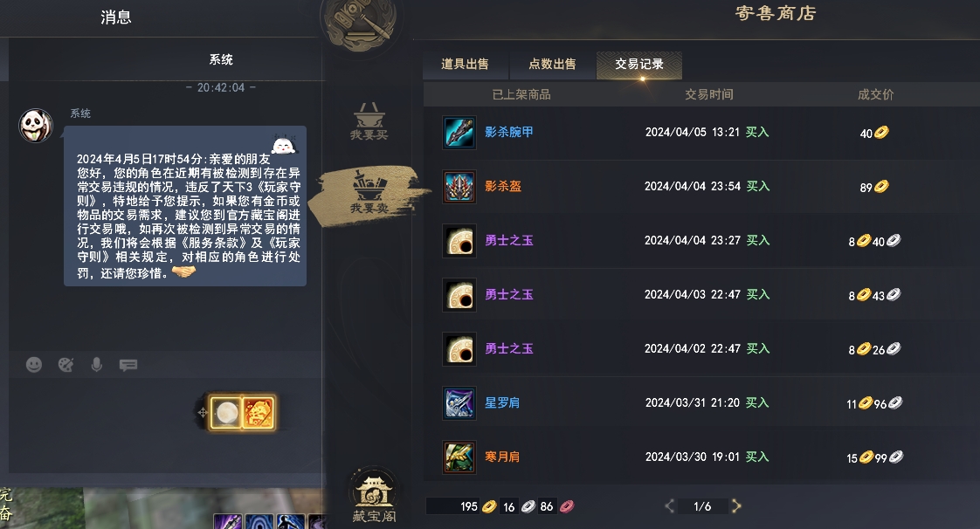The height and width of the screenshot is (529, 980).
Task: Click the 星罗肩 item name
Action: click(x=502, y=402)
